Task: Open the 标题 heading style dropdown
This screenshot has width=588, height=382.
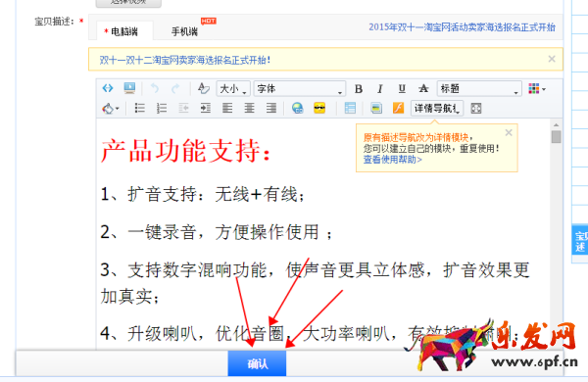Action: 479,89
